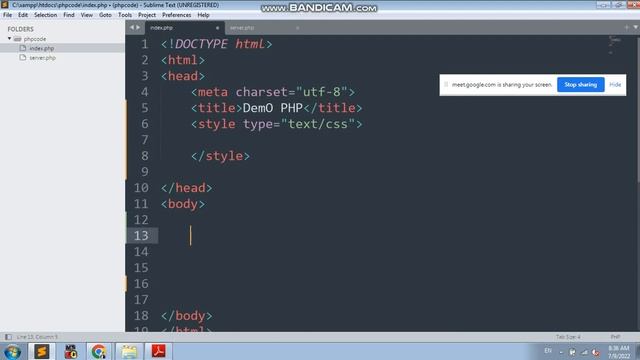The width and height of the screenshot is (640, 360).
Task: Click the Tab Size 4 indicator
Action: pos(568,337)
